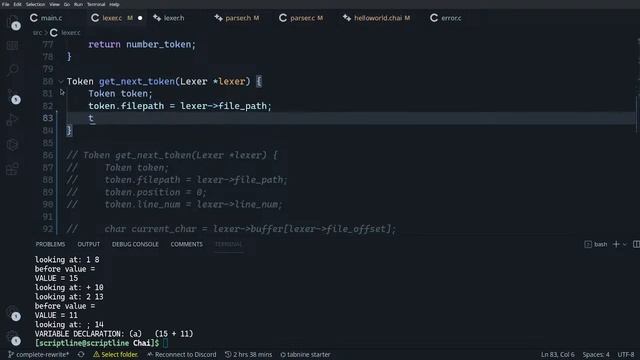Open the Accounts icon in activity bar
This screenshot has width=640, height=360.
[x=13, y=313]
